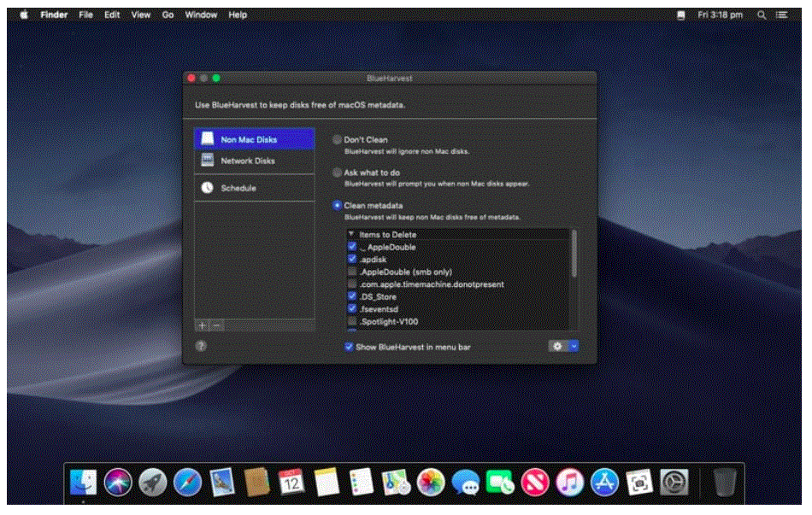Open FaceTime from the dock
The image size is (812, 515).
(x=500, y=483)
